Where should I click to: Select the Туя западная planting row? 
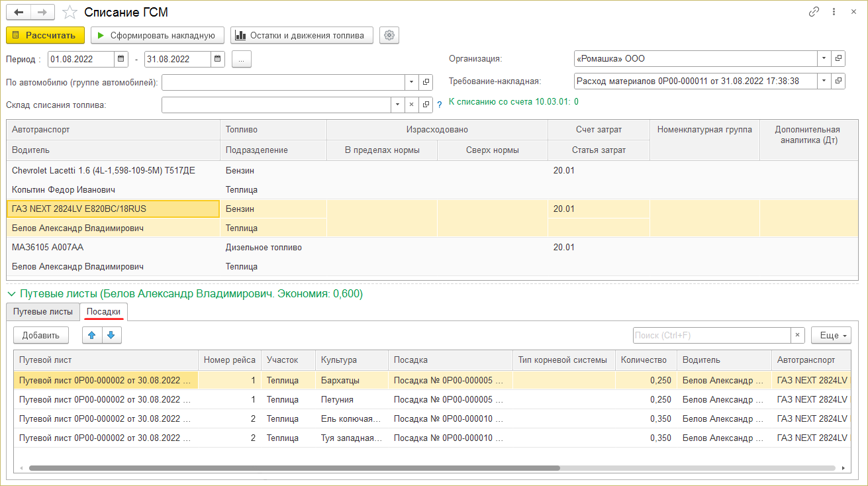434,438
